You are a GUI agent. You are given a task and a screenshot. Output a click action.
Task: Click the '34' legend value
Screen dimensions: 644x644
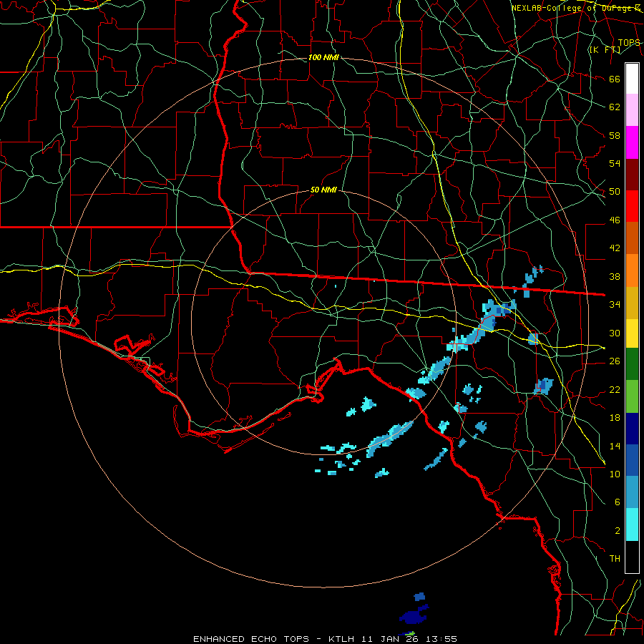point(615,305)
